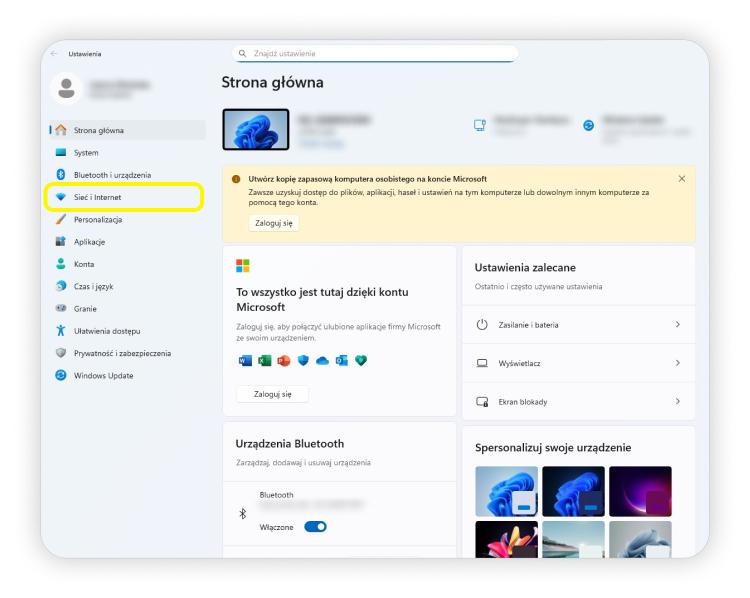Open Czas i język settings
The width and height of the screenshot is (750, 598).
click(127, 286)
